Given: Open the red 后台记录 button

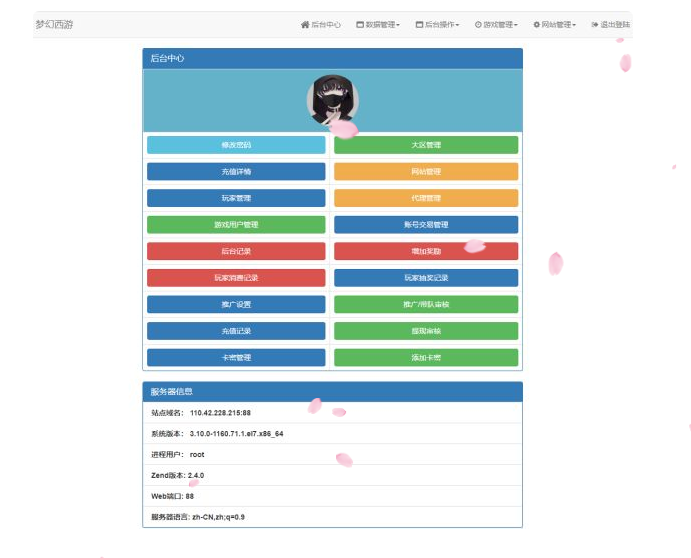Looking at the screenshot, I should coord(236,251).
